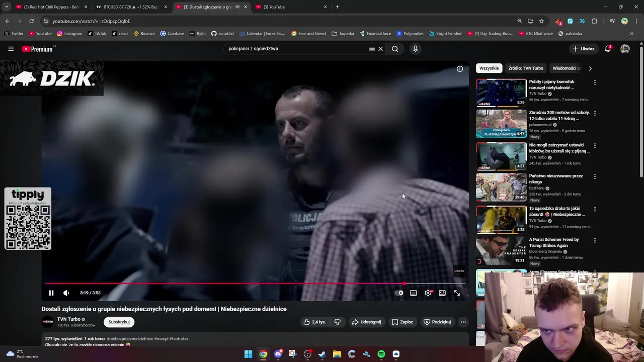
Task: Open options for 'Nie mogli zatrzymać ustawki' video
Action: [595, 146]
